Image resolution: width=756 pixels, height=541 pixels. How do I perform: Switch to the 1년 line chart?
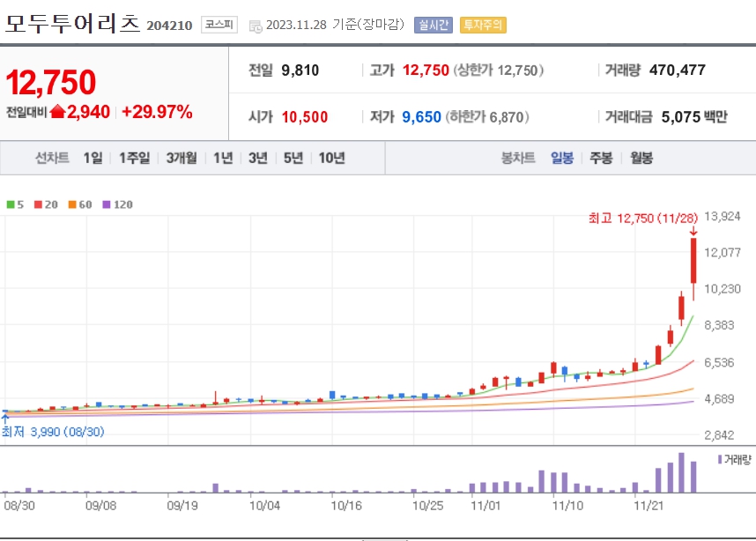223,158
